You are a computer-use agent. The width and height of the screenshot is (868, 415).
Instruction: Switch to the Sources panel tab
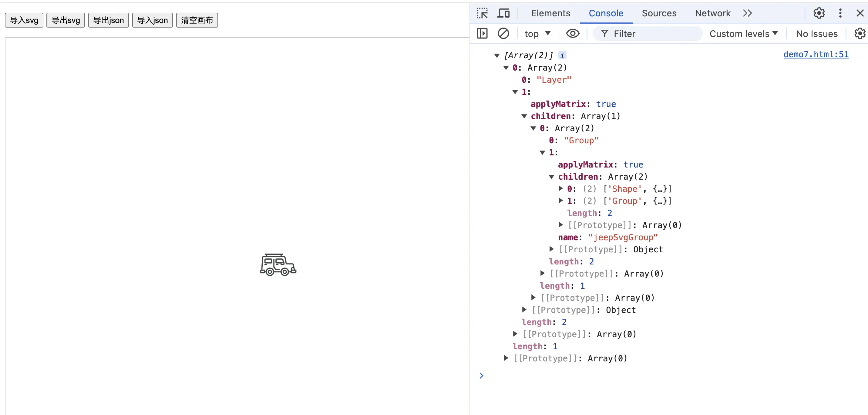[660, 13]
